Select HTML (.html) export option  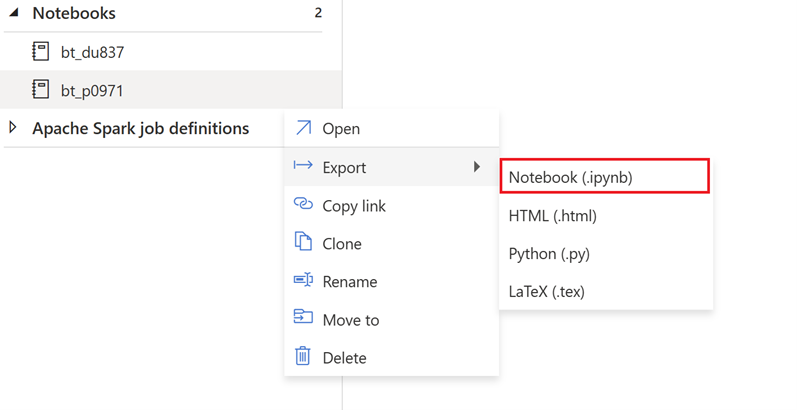(552, 215)
